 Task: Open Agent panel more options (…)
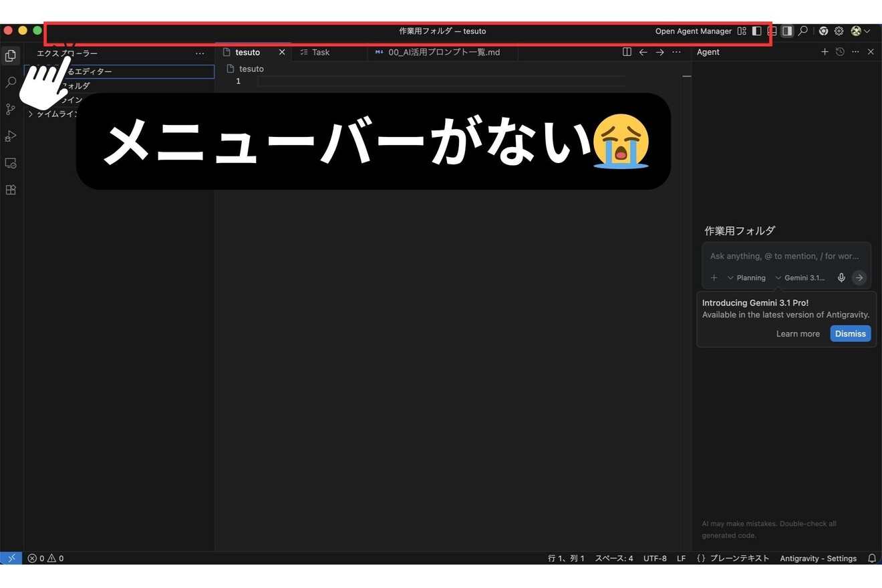pyautogui.click(x=855, y=51)
